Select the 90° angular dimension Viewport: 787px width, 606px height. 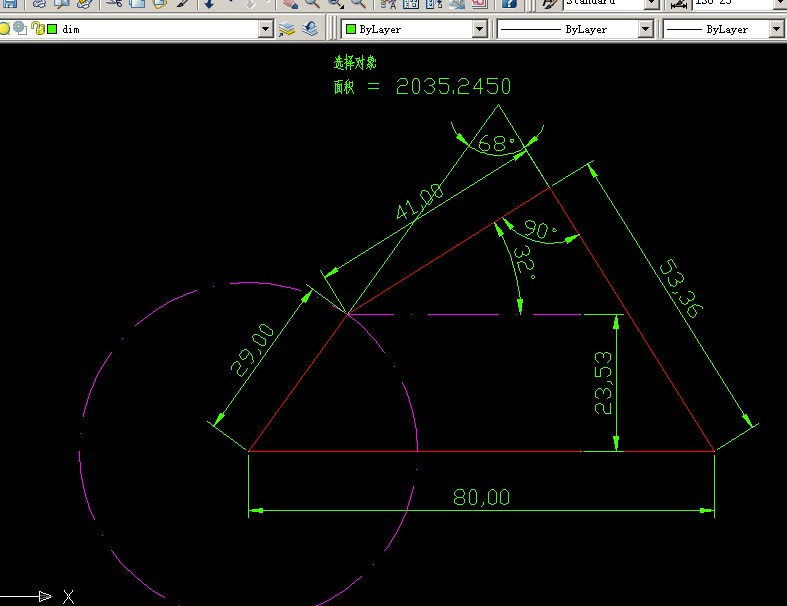[x=540, y=229]
